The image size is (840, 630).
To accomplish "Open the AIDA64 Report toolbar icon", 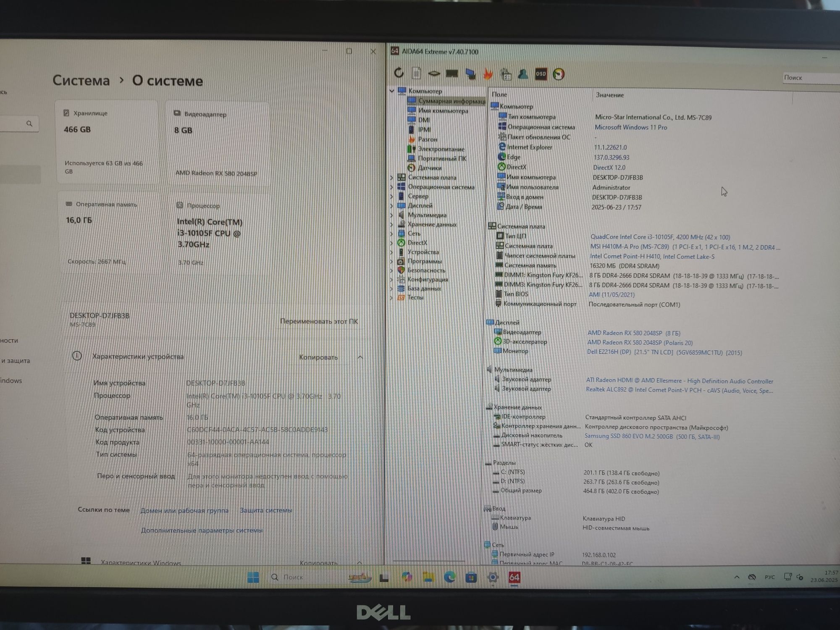I will [416, 73].
